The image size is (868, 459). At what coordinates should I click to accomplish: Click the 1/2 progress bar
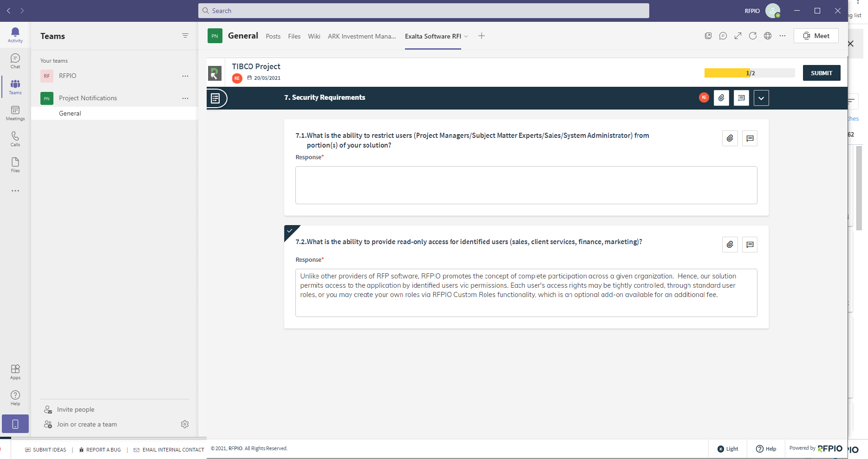(x=750, y=73)
